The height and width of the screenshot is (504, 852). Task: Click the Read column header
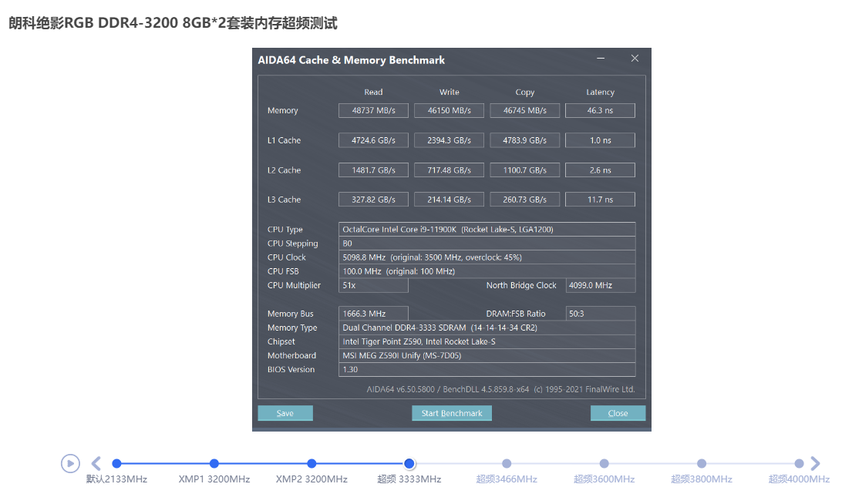point(373,92)
